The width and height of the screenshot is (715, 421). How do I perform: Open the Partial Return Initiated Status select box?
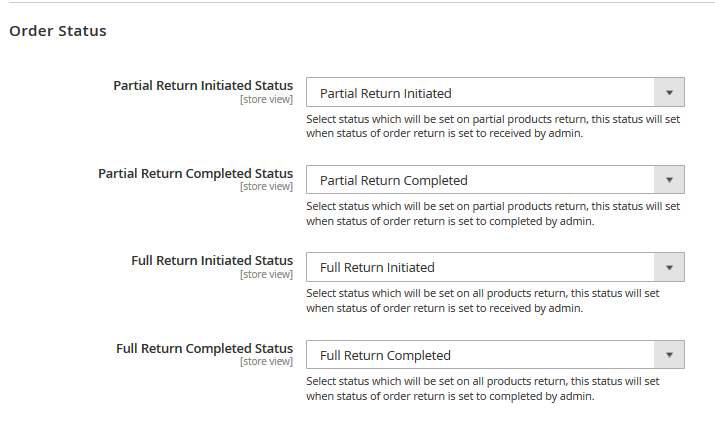pos(495,93)
